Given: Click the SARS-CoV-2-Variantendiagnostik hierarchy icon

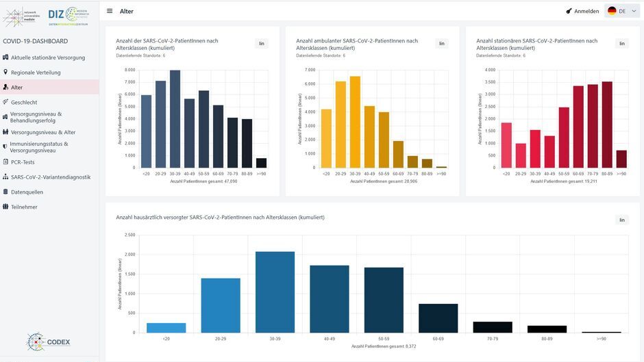Looking at the screenshot, I should coord(5,177).
